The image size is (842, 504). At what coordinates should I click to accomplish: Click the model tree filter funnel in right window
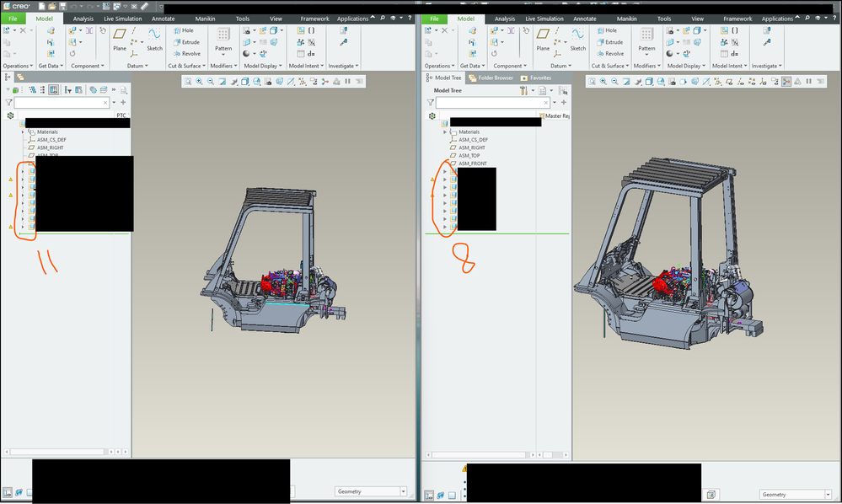coord(430,102)
